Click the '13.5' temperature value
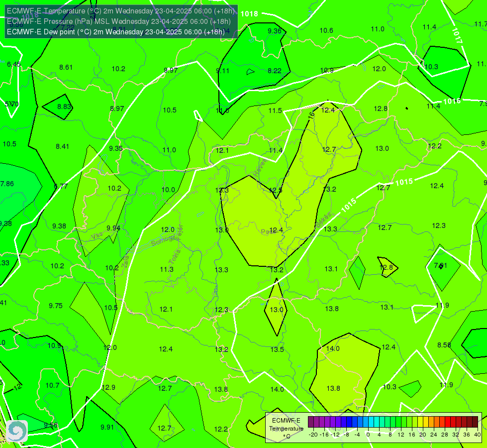The width and height of the screenshot is (487, 448). (x=277, y=350)
